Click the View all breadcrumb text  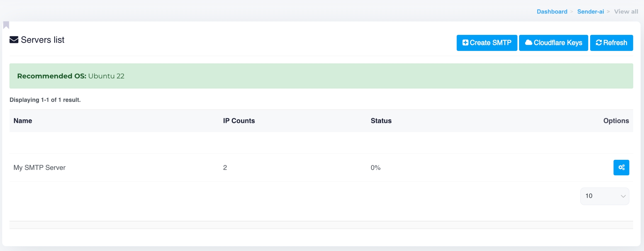click(626, 12)
